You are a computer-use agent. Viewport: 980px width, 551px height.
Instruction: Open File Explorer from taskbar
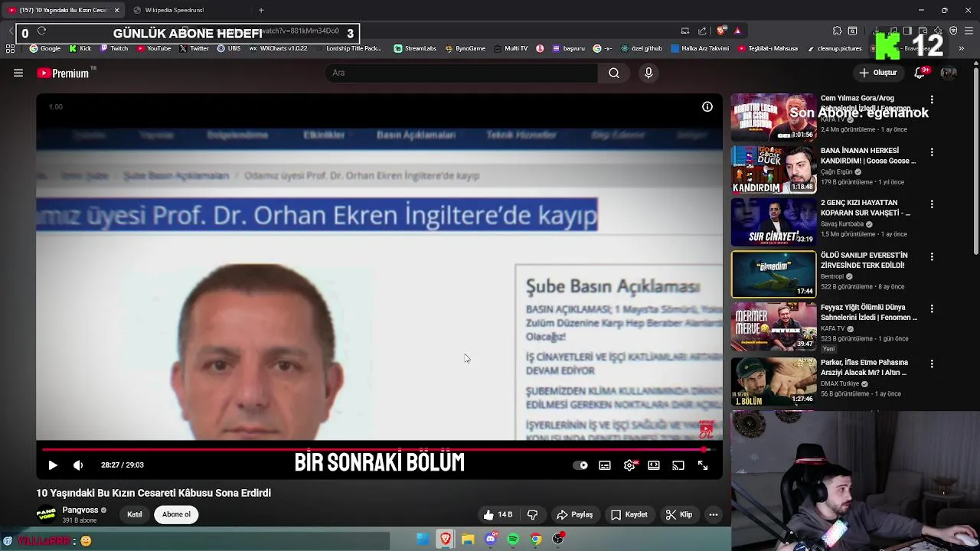click(x=468, y=540)
